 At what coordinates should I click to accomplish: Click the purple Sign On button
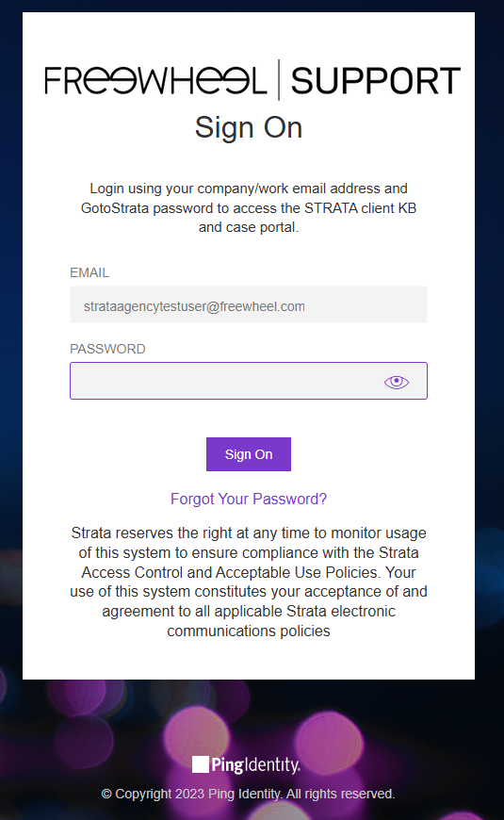[249, 454]
